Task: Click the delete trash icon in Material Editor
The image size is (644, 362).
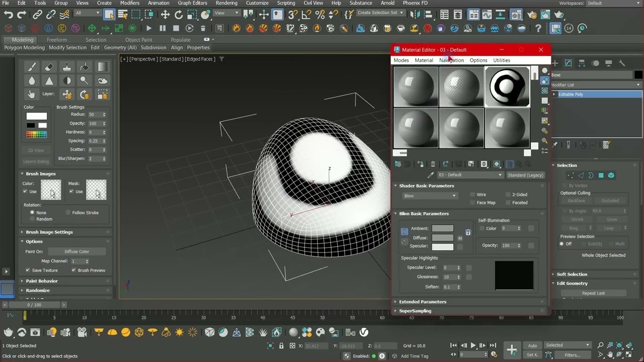Action: pos(433,164)
